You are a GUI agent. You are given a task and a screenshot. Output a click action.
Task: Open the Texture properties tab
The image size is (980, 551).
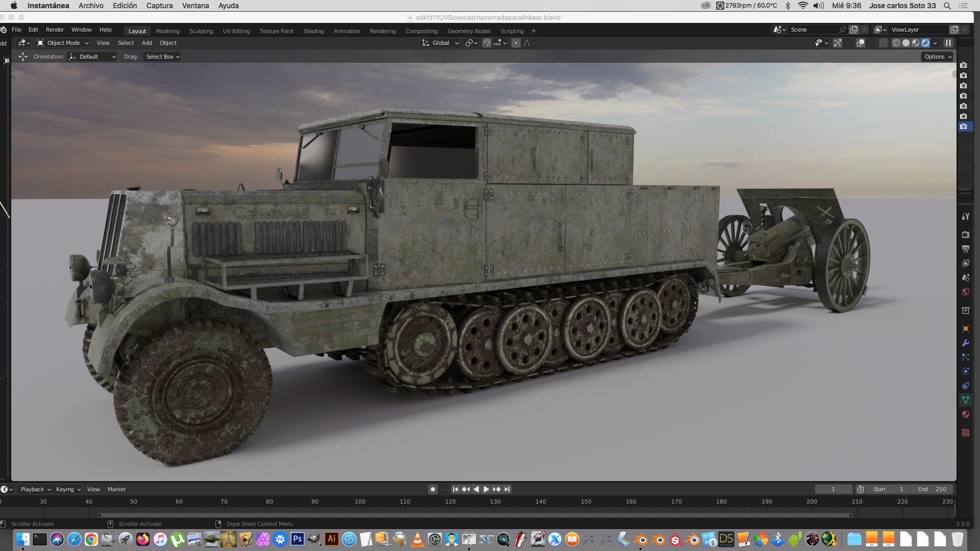click(965, 433)
